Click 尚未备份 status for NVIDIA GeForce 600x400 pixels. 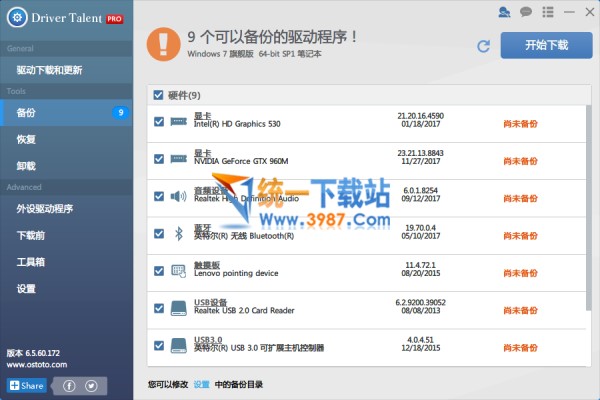pyautogui.click(x=520, y=161)
